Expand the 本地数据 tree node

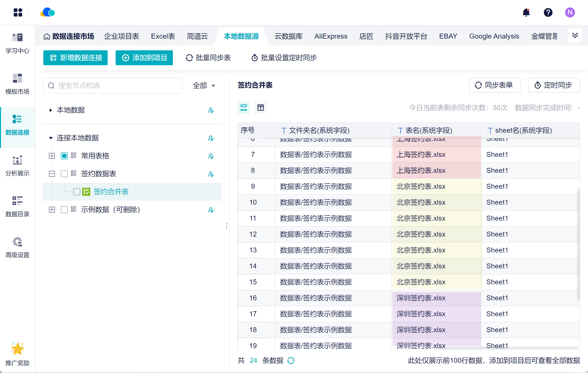[x=51, y=110]
